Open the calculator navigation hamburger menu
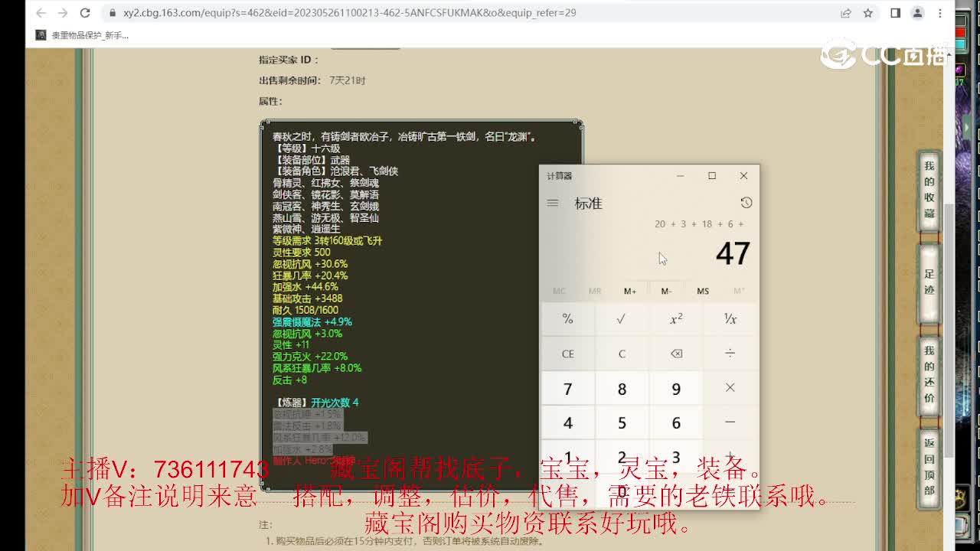Viewport: 980px width, 551px height. tap(553, 203)
